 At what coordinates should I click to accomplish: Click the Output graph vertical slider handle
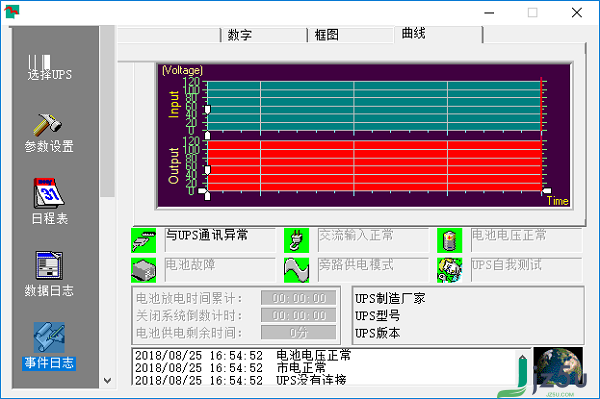click(x=207, y=170)
